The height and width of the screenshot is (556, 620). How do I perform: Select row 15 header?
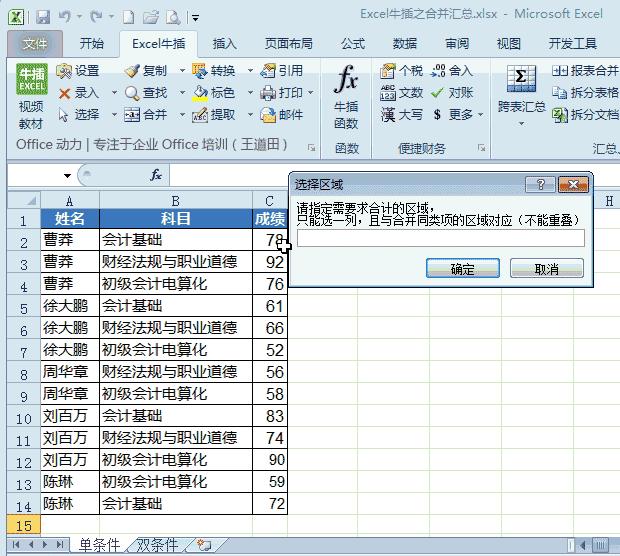24,526
